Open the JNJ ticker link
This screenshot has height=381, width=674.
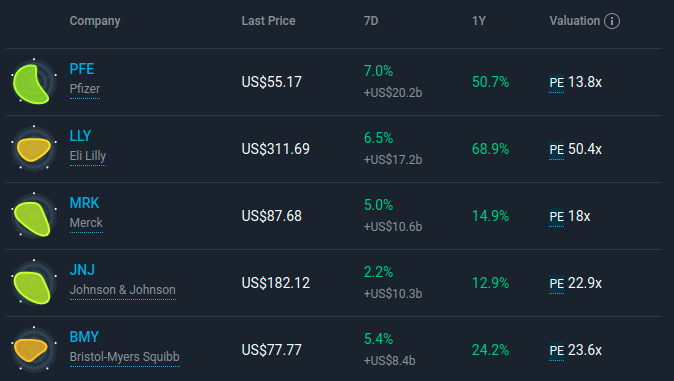coord(82,270)
